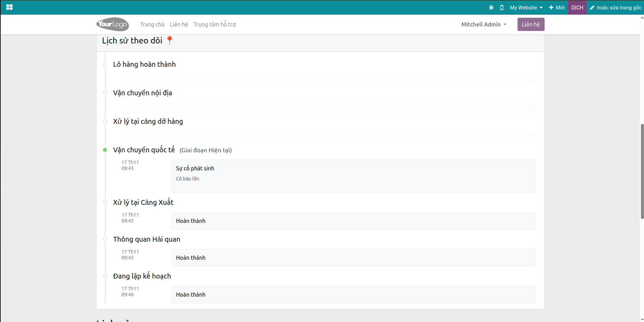Go to Trung tâm hỗ trợ page
Image resolution: width=644 pixels, height=322 pixels.
click(214, 24)
